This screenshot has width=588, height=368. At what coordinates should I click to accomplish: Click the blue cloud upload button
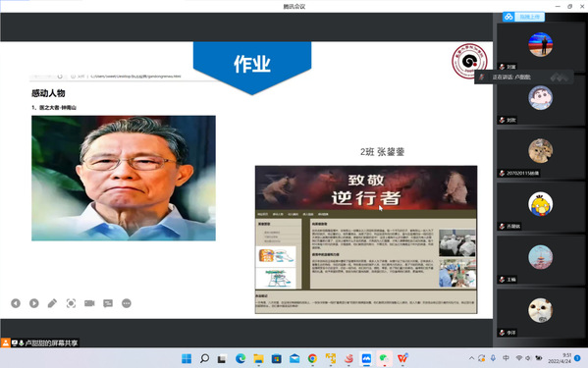pos(524,17)
